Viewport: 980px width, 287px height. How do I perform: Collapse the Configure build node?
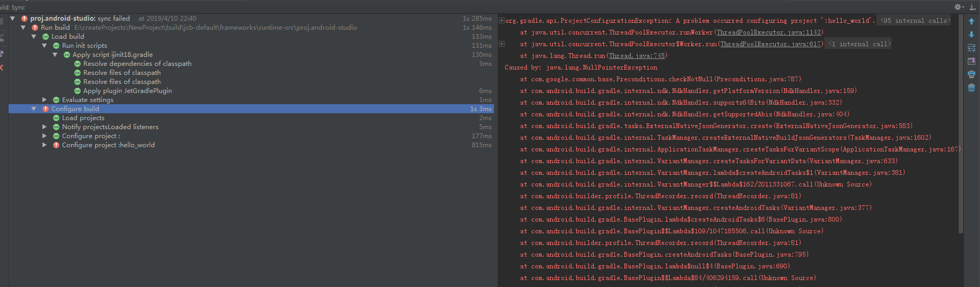(x=34, y=109)
